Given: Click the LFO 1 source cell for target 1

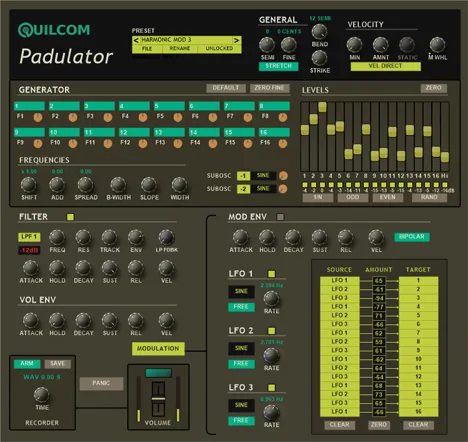Looking at the screenshot, I should 340,280.
